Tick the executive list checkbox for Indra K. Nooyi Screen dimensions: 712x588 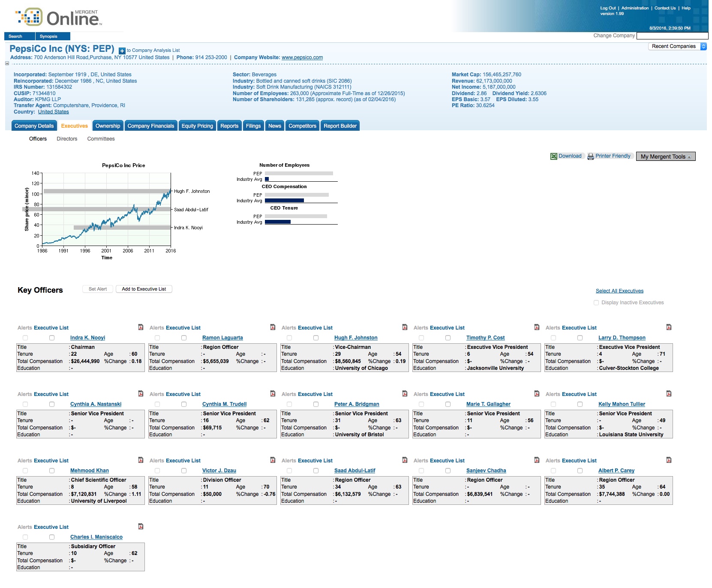(x=52, y=338)
